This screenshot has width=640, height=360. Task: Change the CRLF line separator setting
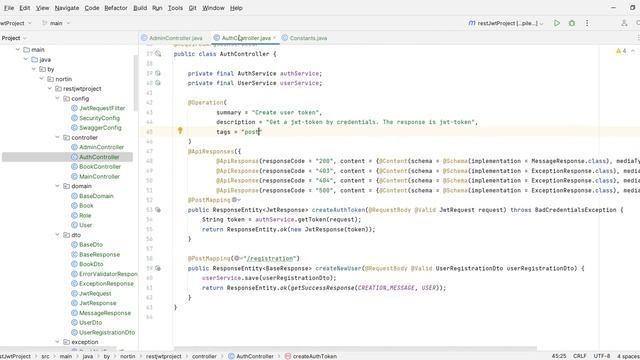pyautogui.click(x=580, y=356)
